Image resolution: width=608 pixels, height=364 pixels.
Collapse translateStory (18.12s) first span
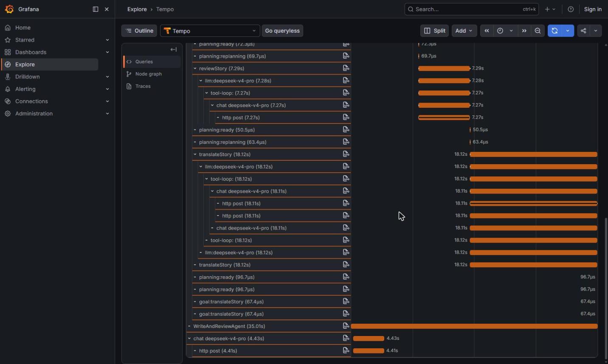[x=195, y=154]
